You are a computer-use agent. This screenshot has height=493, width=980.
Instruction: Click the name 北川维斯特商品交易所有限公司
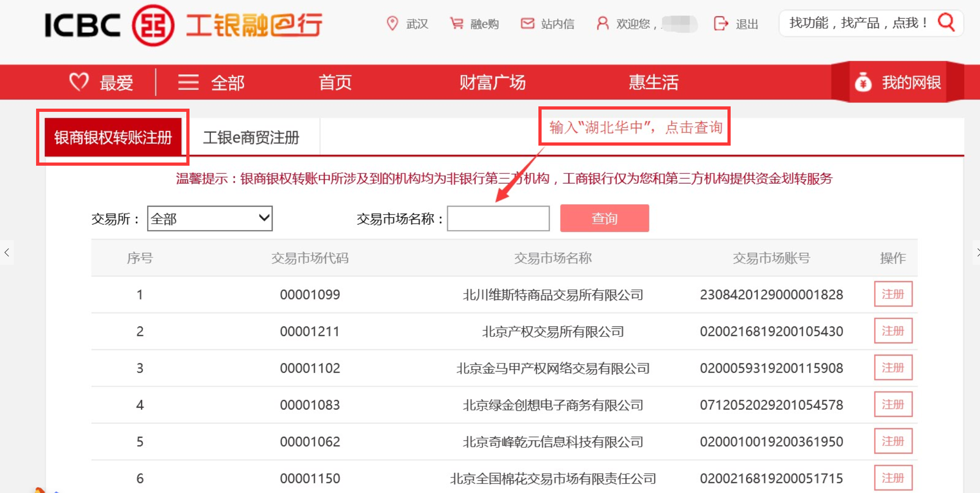click(553, 295)
